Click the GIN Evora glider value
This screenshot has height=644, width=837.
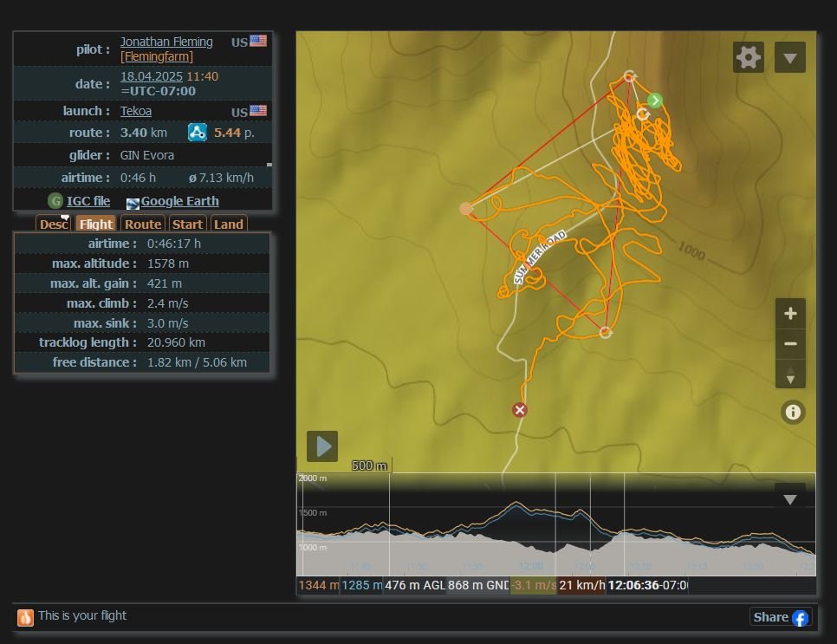click(146, 155)
